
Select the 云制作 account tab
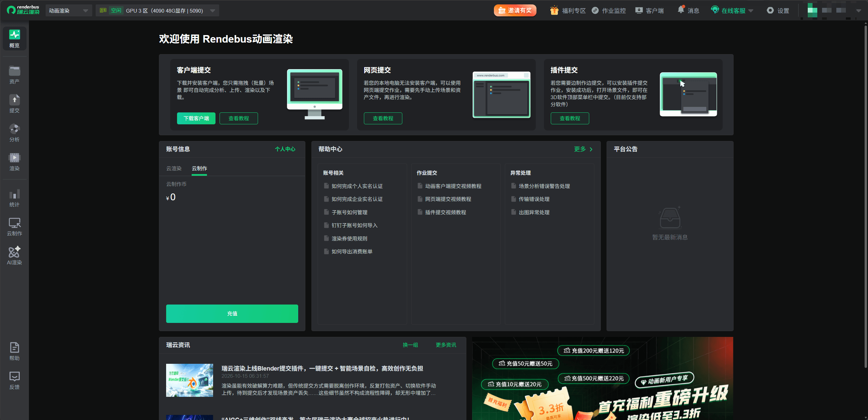pos(199,168)
